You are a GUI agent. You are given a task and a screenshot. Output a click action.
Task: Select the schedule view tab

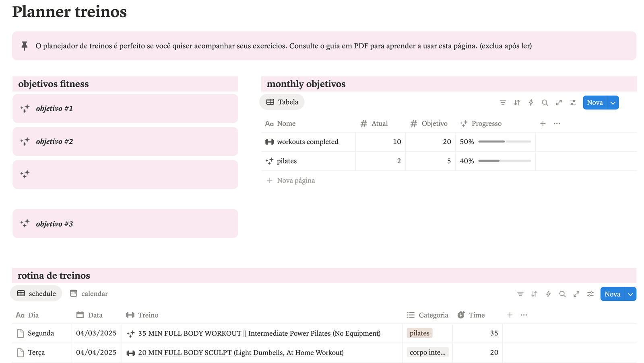coord(36,293)
